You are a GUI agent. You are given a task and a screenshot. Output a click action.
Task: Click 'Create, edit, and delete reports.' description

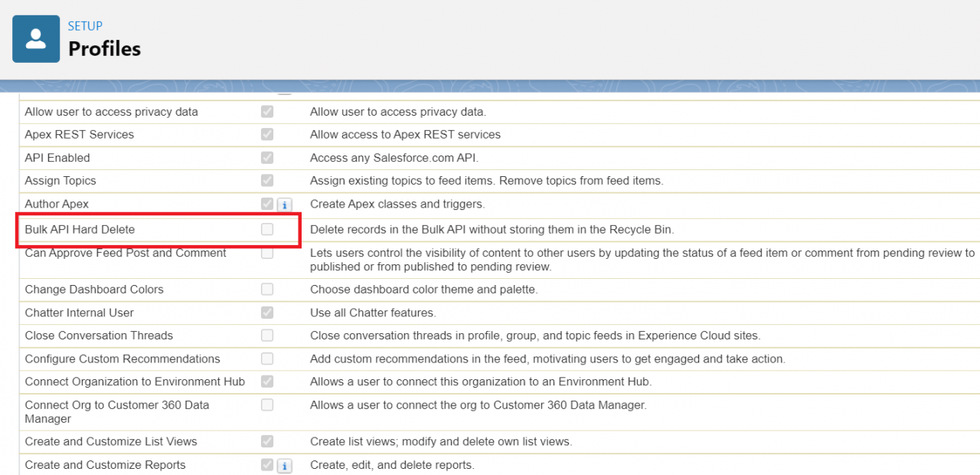392,464
